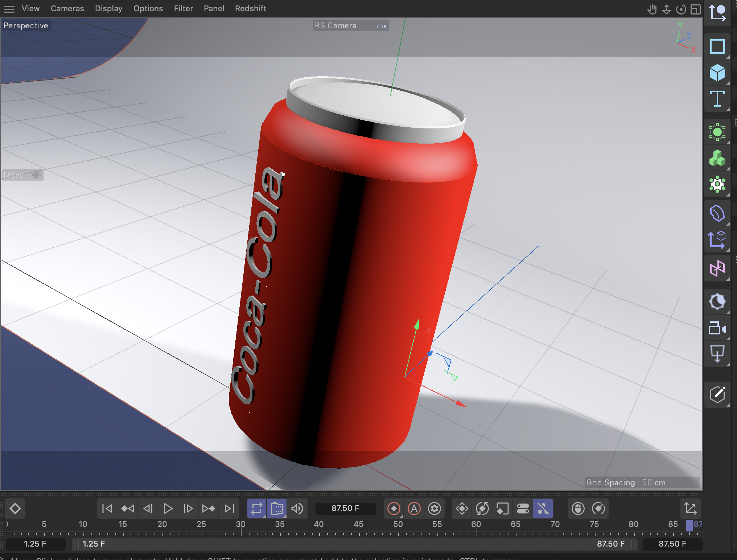The height and width of the screenshot is (560, 737).
Task: Click the viewport pan hand icon
Action: point(652,9)
